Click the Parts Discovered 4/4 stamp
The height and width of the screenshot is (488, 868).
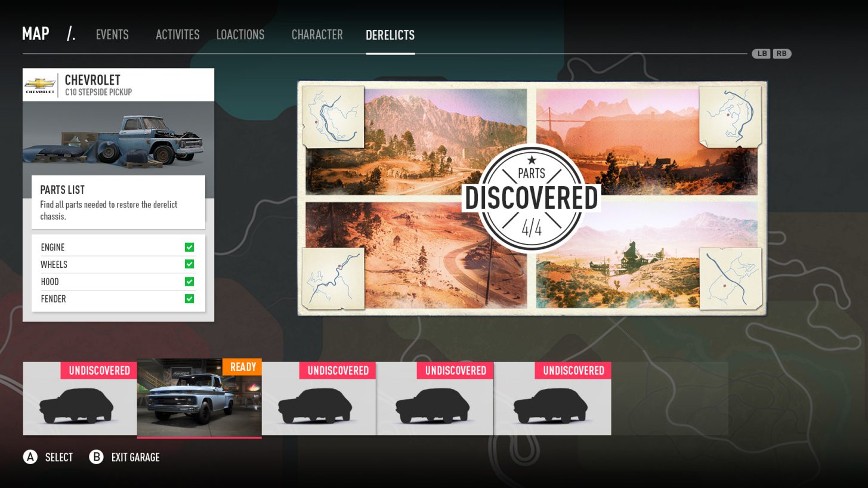pyautogui.click(x=531, y=197)
